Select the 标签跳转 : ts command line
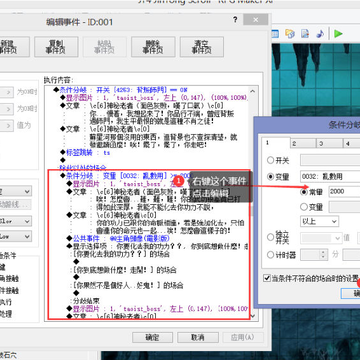Screen dimensions: 360x360 [x=85, y=153]
